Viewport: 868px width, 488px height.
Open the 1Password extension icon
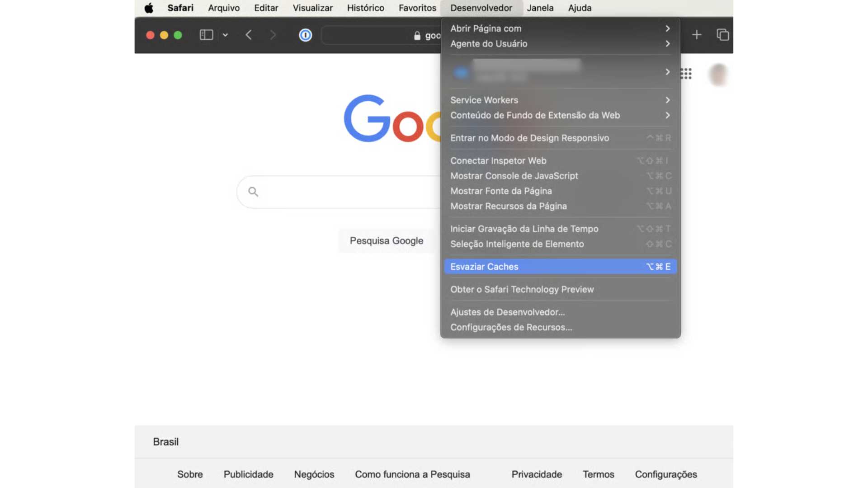point(306,35)
